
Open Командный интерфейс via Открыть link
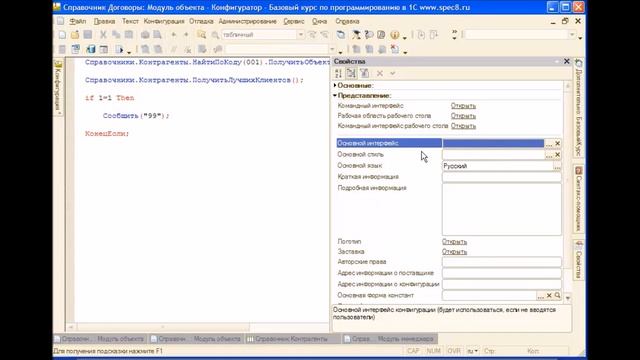(463, 106)
